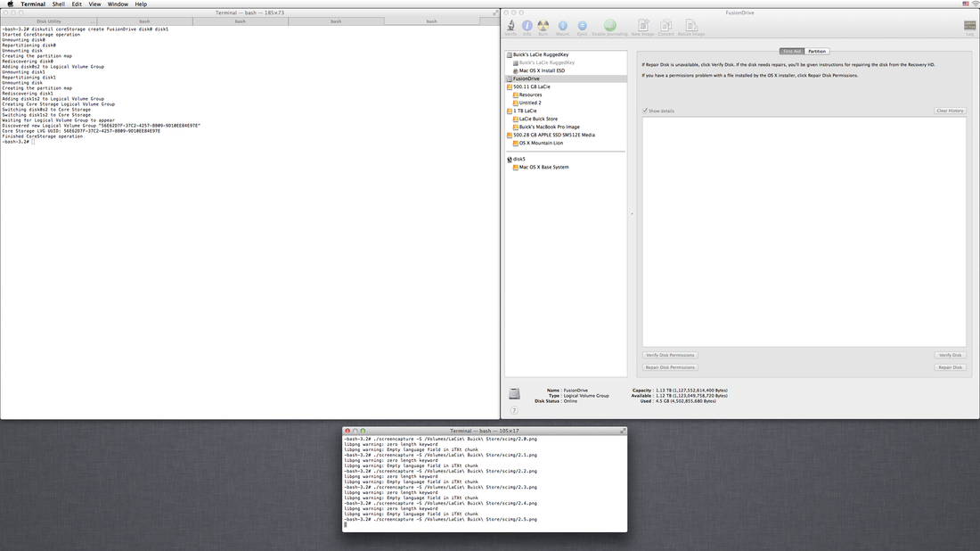Screen dimensions: 980x551
Task: Click the Eject toolbar icon
Action: click(x=582, y=27)
